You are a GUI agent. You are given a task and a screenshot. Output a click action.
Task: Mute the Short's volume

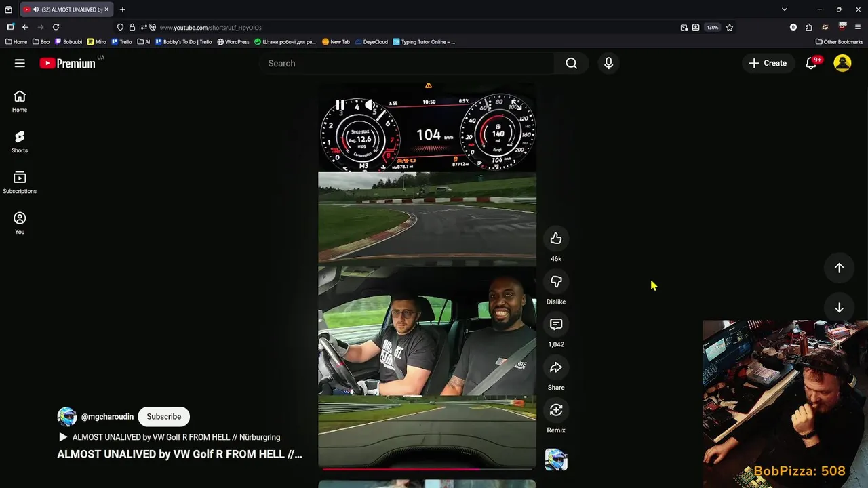(370, 105)
